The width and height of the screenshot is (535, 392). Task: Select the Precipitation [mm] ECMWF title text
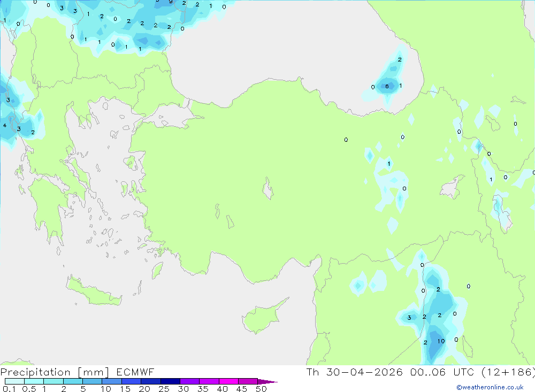point(77,372)
